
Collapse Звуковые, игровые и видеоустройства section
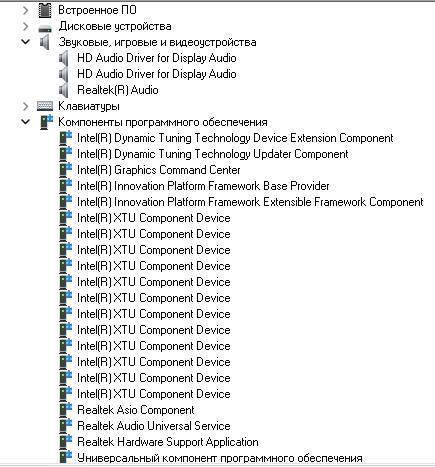pos(25,42)
